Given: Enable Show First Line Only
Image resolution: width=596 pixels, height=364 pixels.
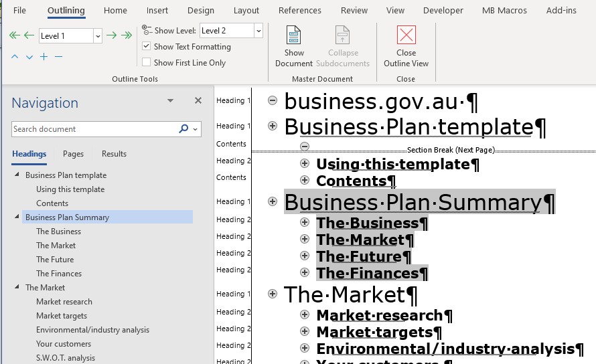Looking at the screenshot, I should click(x=147, y=63).
